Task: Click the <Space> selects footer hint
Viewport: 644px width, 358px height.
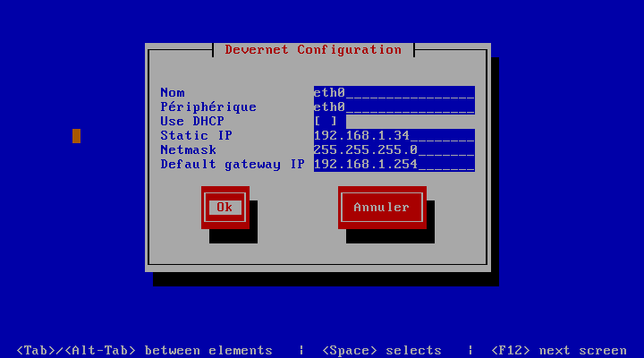Action: tap(382, 350)
